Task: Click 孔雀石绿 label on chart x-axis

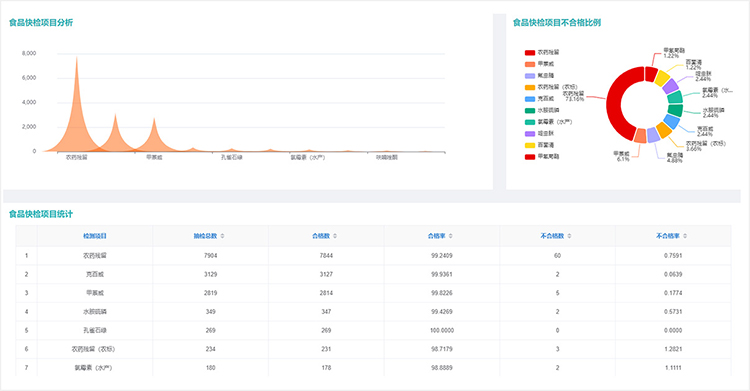Action: tap(232, 157)
